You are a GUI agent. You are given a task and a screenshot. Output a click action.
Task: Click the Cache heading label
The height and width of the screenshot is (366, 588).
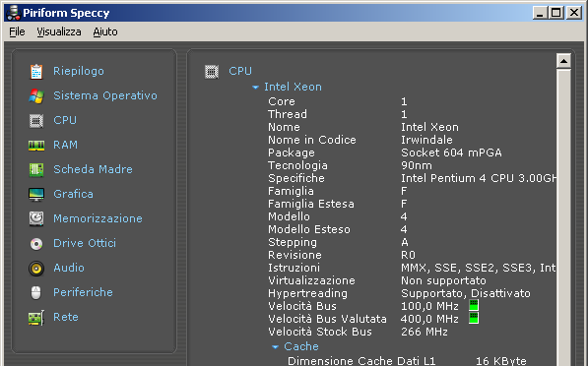pos(301,346)
